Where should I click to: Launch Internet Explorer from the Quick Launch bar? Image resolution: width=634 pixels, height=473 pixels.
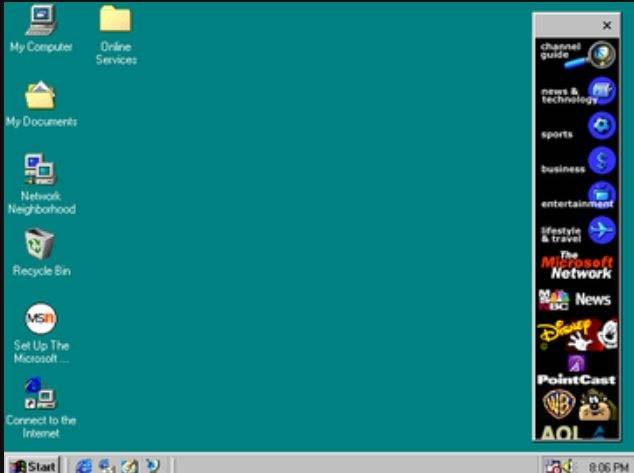(83, 465)
